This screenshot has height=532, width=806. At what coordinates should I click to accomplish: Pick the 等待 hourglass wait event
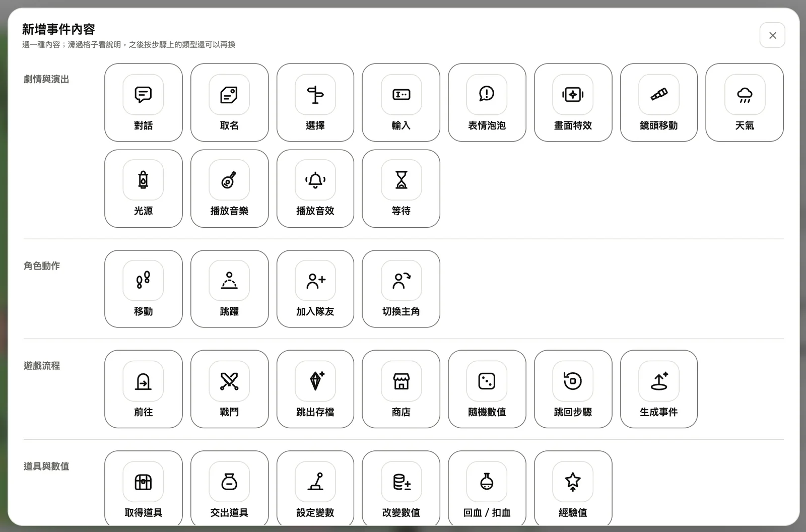(401, 188)
